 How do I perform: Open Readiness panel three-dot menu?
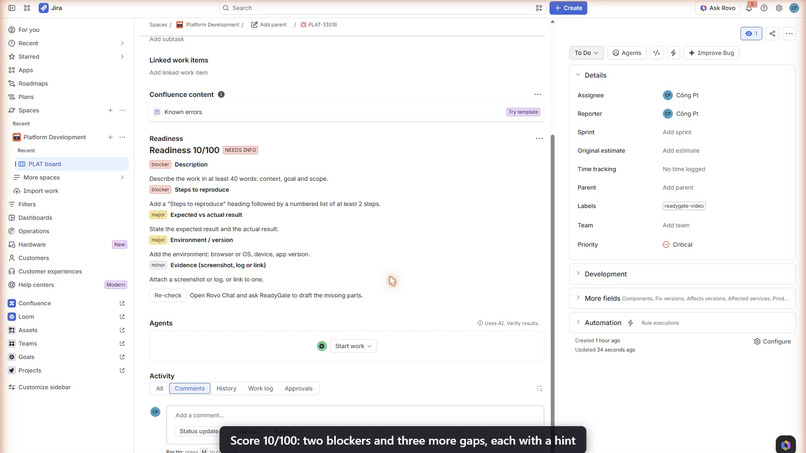pos(539,138)
